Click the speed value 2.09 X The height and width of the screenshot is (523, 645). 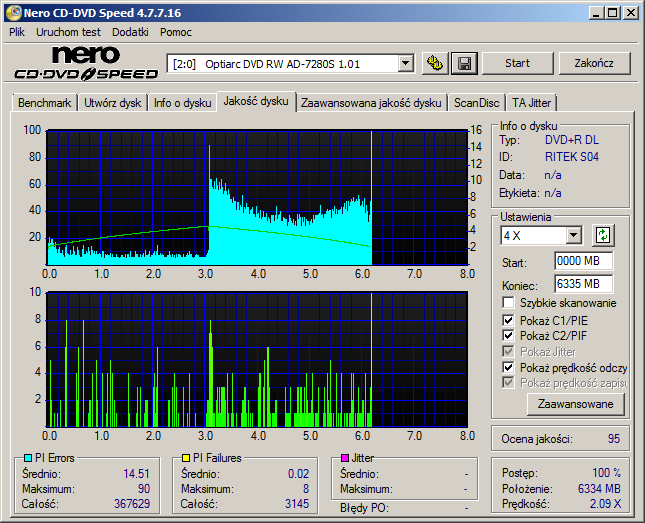605,504
